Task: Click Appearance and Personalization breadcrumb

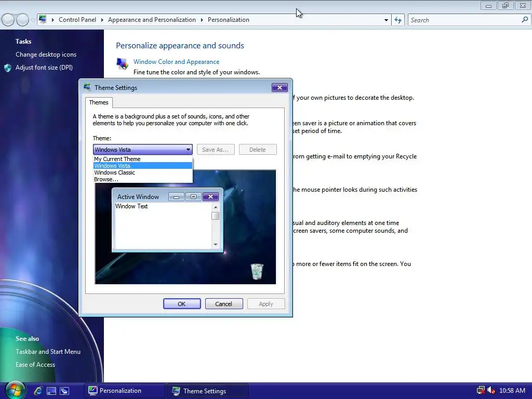Action: (152, 20)
